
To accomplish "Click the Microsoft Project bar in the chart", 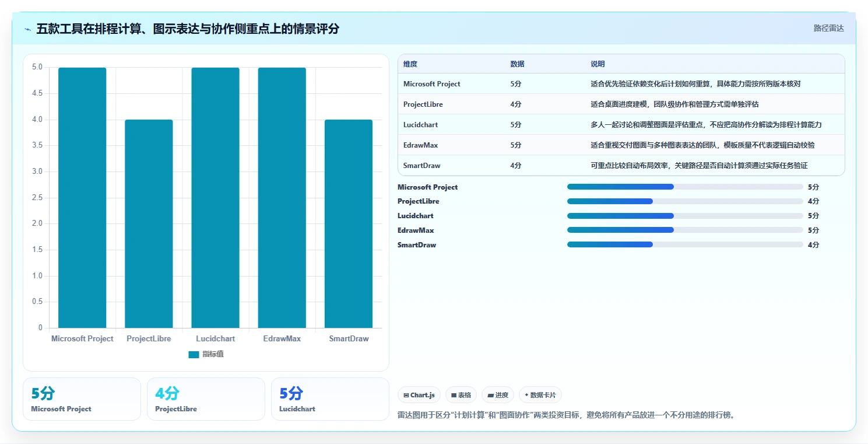I will 82,198.
